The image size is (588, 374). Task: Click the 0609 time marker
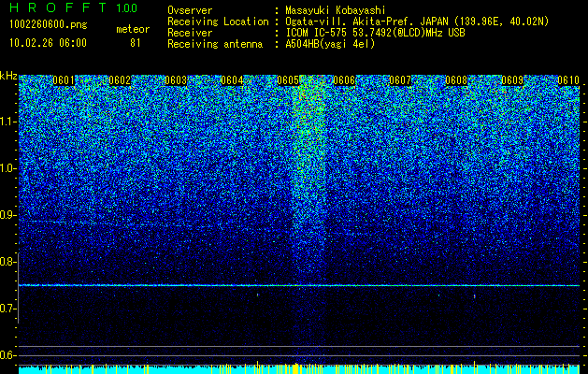pyautogui.click(x=512, y=80)
